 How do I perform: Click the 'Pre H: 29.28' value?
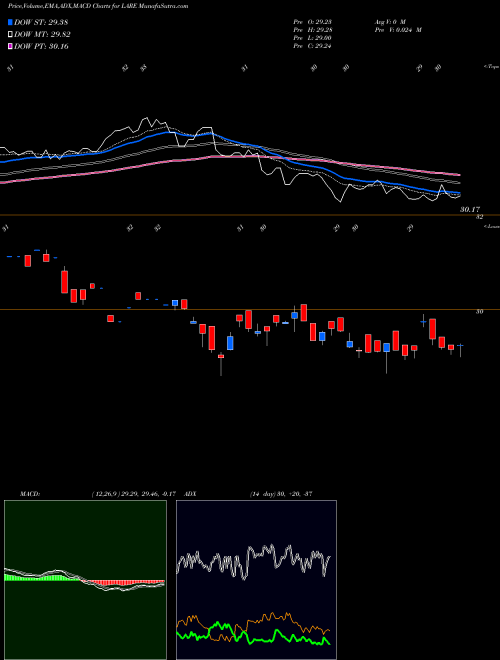(312, 30)
